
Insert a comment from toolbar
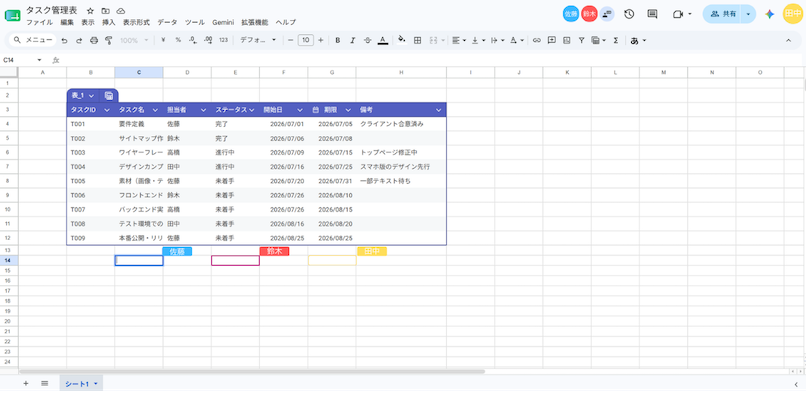(552, 40)
